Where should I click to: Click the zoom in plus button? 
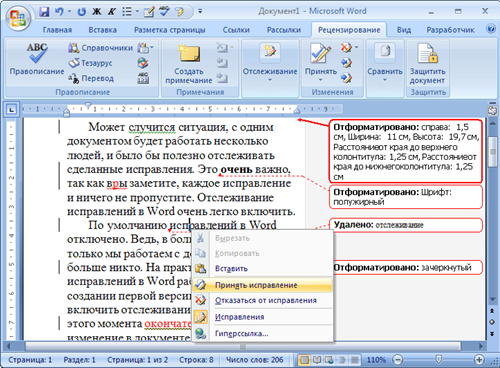(479, 360)
